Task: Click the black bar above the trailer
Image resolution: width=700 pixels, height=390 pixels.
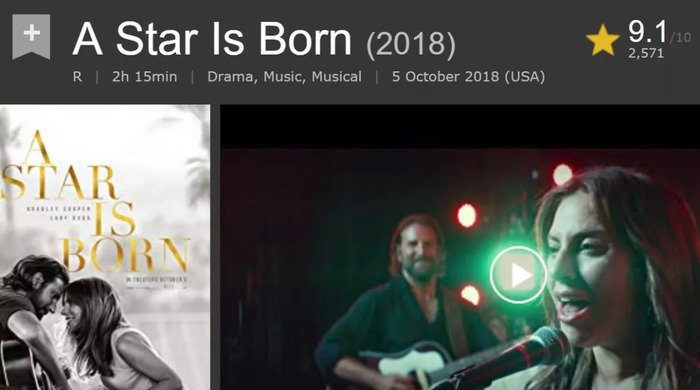Action: pos(460,127)
